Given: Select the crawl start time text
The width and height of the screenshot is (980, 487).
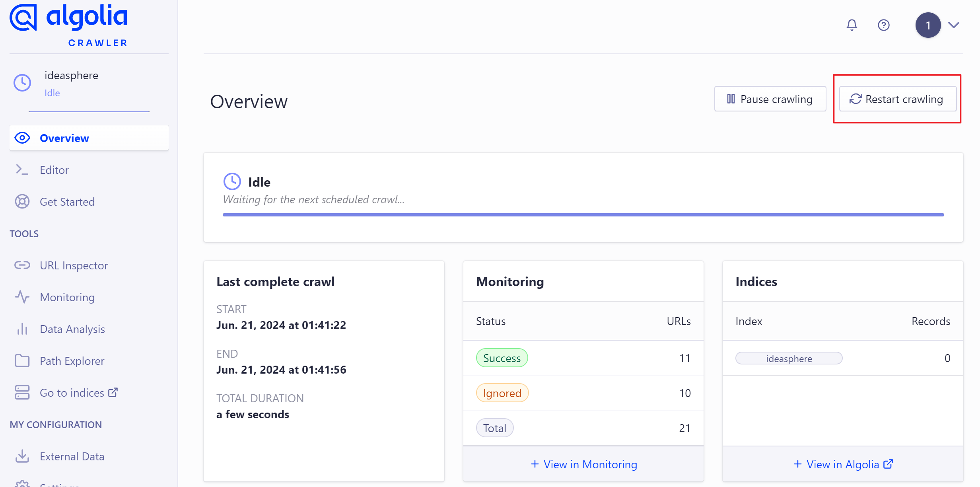Looking at the screenshot, I should (281, 325).
